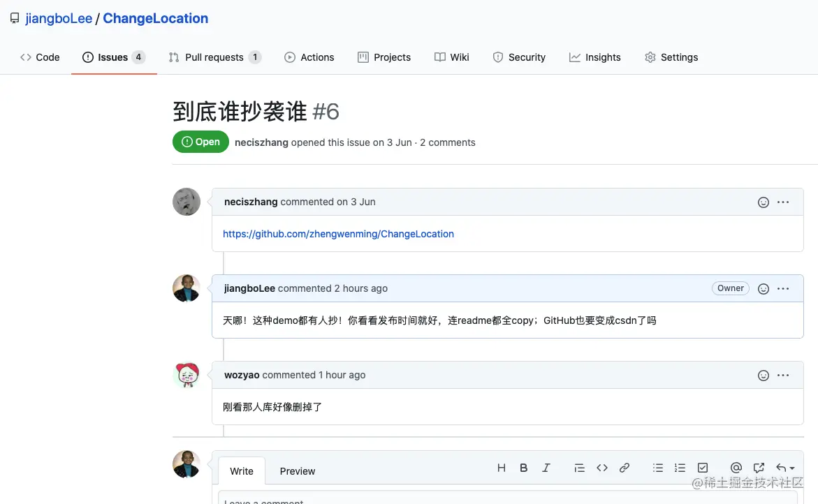Click the Owner badge
Viewport: 818px width, 504px height.
[731, 288]
